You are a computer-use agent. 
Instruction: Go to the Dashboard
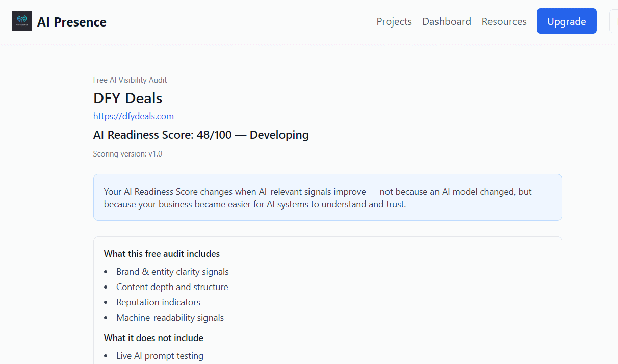[x=447, y=21]
